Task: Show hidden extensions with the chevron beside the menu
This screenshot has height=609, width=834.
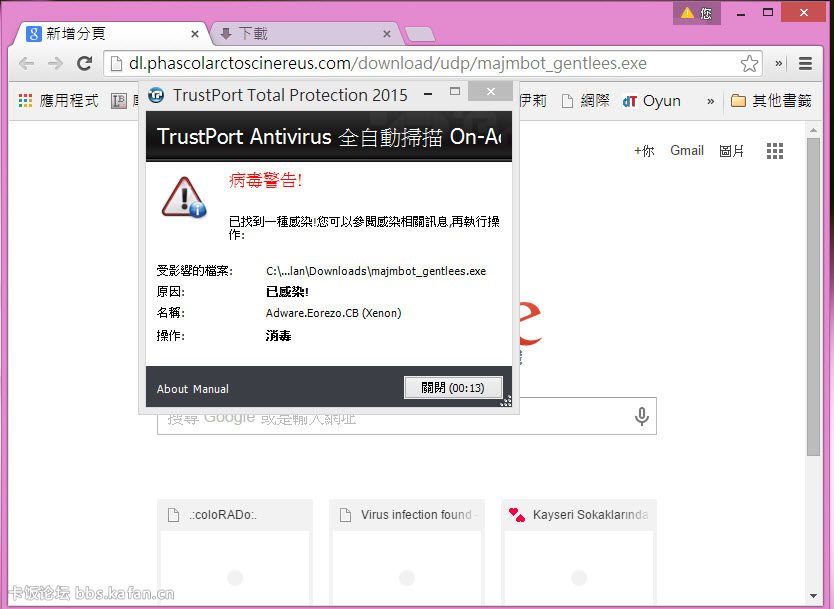Action: point(779,64)
